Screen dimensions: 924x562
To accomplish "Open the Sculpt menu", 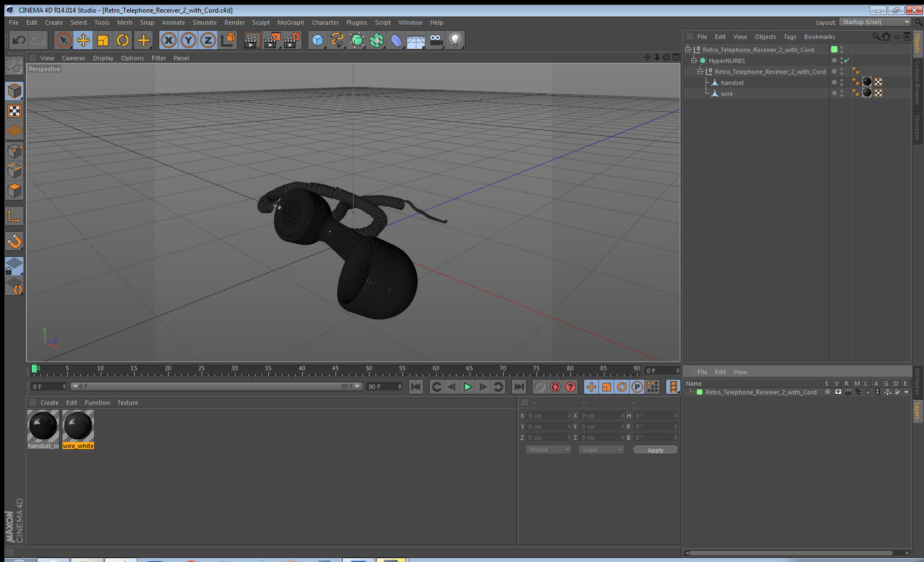I will 261,22.
